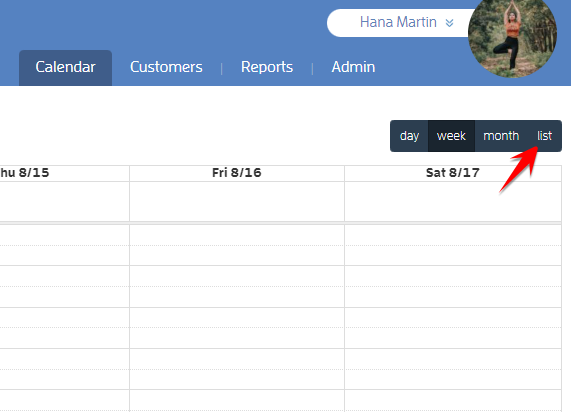Click the all-day cell under Sat 8/17
The height and width of the screenshot is (412, 571).
[453, 201]
